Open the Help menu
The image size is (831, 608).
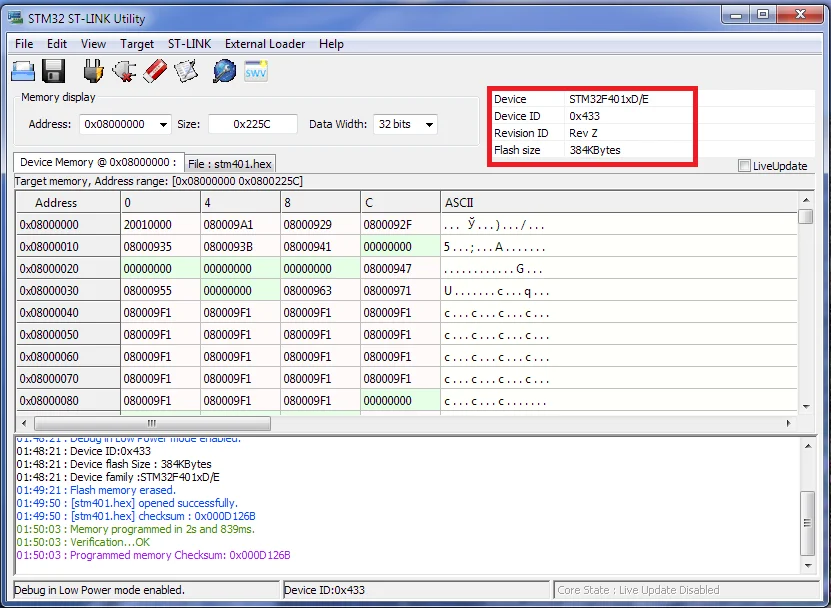point(331,44)
